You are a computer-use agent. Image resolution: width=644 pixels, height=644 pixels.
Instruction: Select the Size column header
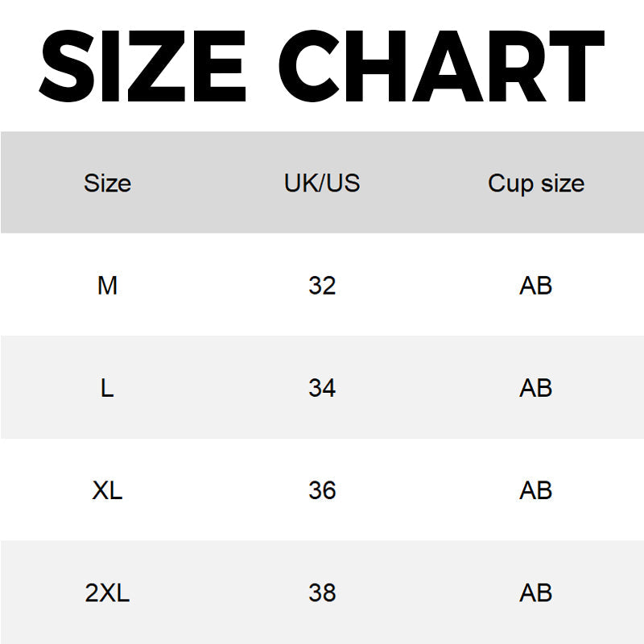tap(107, 184)
